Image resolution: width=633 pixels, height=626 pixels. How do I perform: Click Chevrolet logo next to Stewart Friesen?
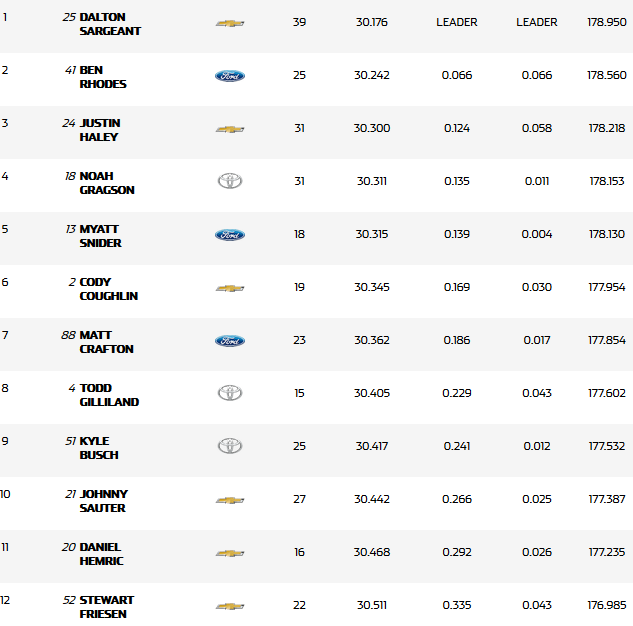230,606
